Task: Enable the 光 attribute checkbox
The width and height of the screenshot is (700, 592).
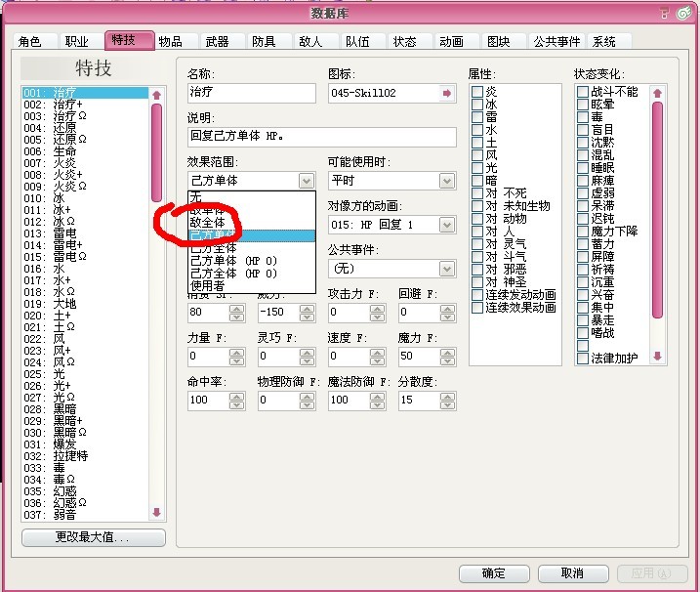Action: (x=477, y=168)
